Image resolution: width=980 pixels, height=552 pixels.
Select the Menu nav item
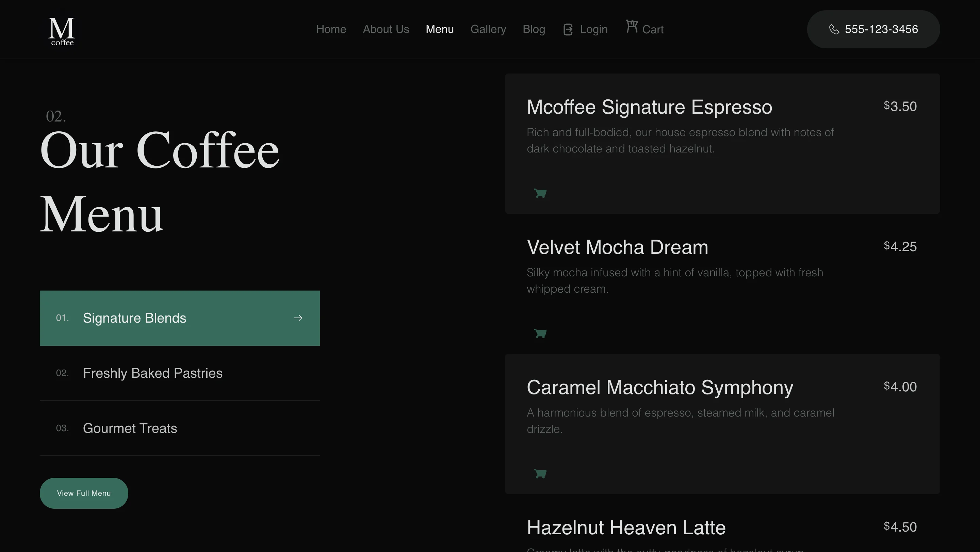[439, 29]
